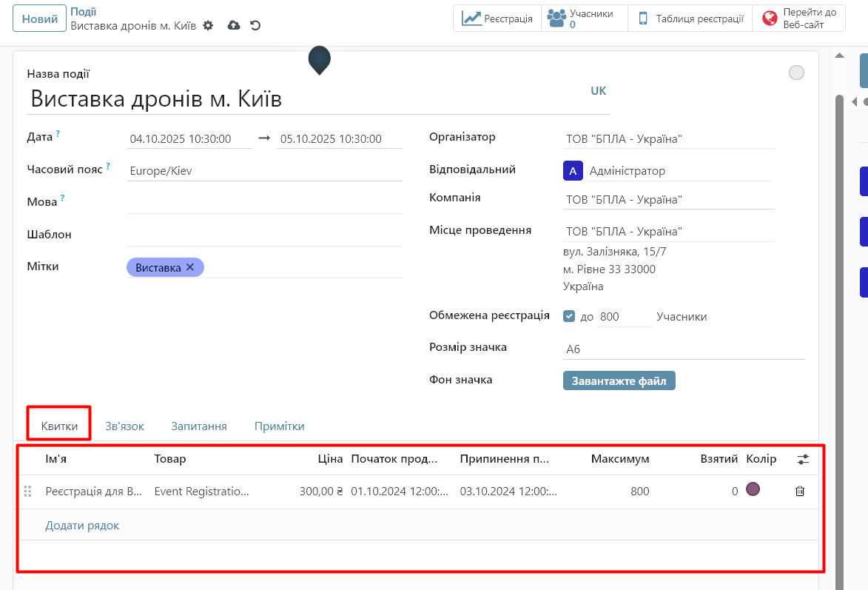The image size is (868, 590).
Task: Click the cloud upload save icon
Action: pos(234,25)
